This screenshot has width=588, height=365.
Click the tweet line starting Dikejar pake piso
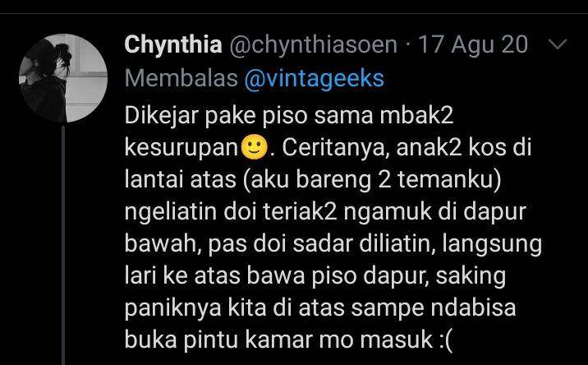[x=289, y=116]
